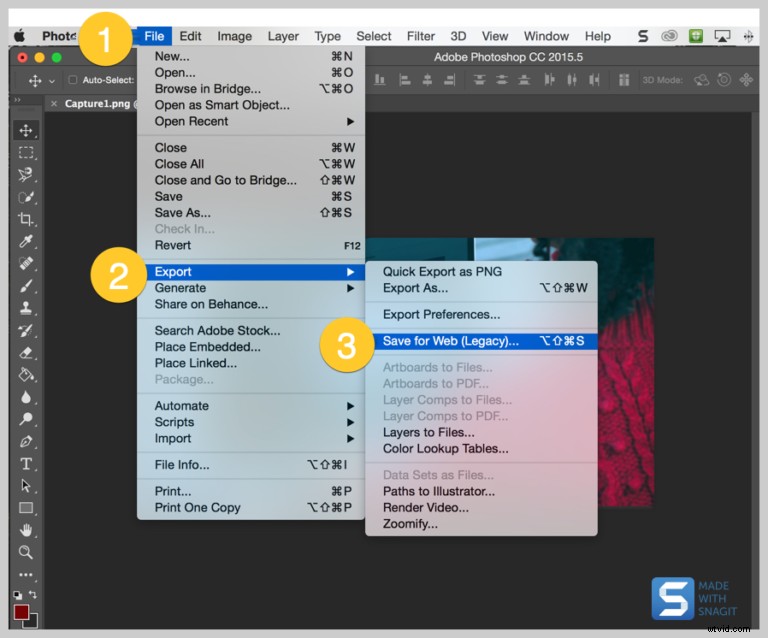Choose Layers to Files...
This screenshot has width=768, height=638.
point(481,432)
